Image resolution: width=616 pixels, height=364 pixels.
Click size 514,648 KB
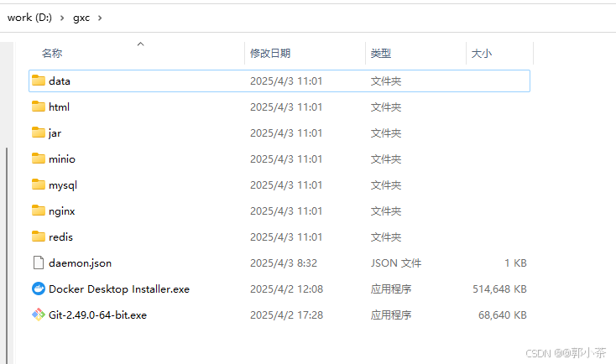499,289
